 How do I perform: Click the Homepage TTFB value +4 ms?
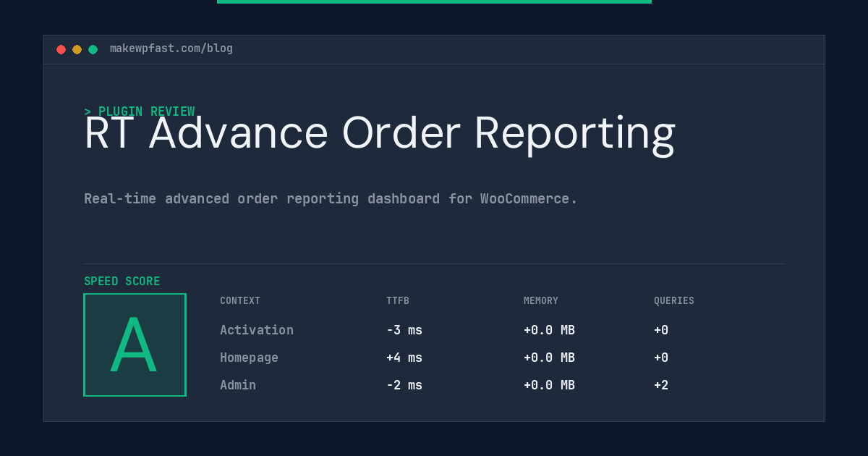(404, 358)
